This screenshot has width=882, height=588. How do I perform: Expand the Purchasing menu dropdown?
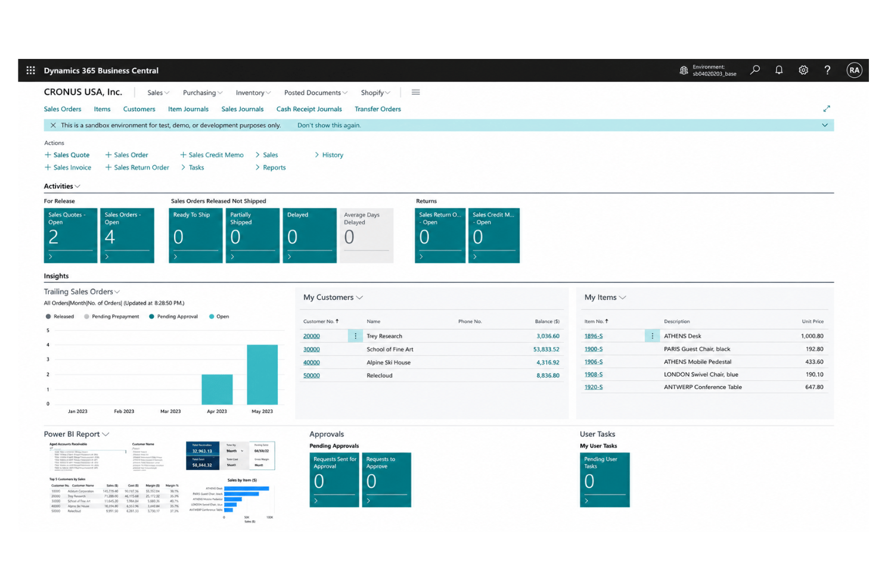pyautogui.click(x=203, y=92)
